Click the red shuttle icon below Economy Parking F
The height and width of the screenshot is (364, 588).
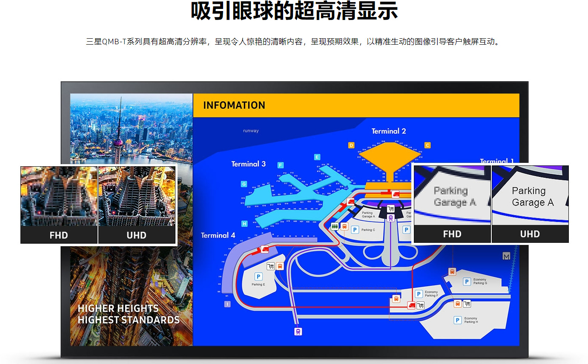pyautogui.click(x=411, y=305)
